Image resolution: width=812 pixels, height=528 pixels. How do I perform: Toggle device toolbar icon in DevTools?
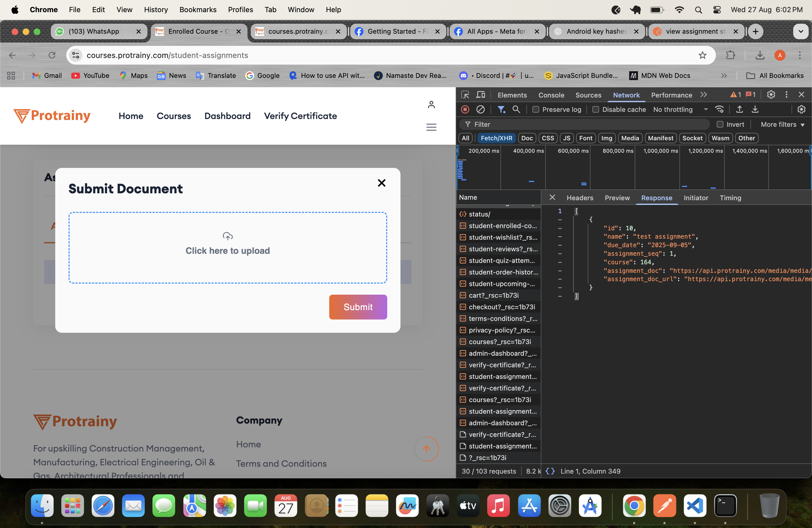(481, 95)
